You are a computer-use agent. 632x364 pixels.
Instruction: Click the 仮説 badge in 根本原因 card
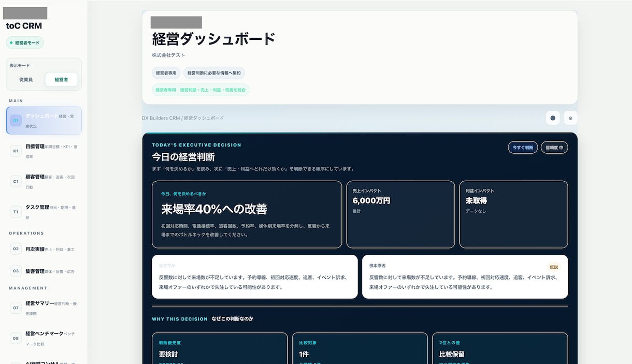tap(554, 267)
